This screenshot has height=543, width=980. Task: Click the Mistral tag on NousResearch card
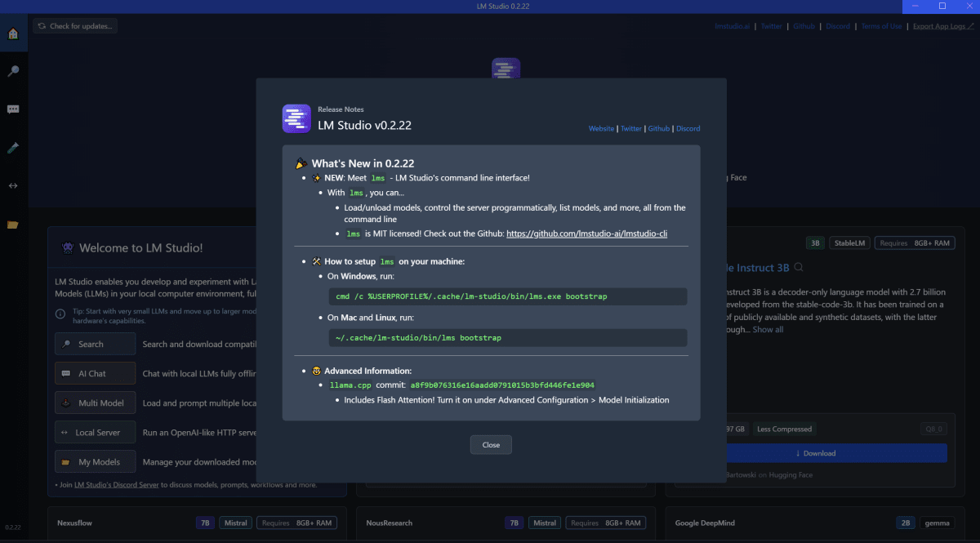pyautogui.click(x=544, y=523)
